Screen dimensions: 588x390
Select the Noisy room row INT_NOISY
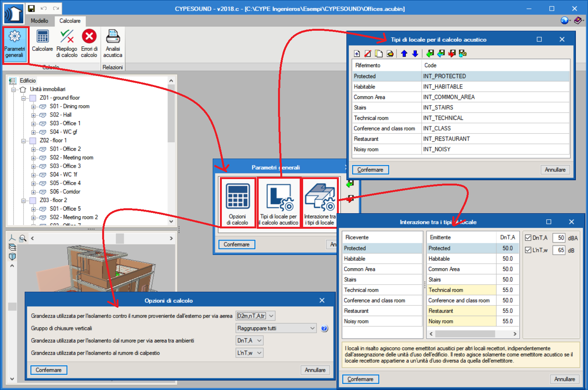(x=461, y=149)
